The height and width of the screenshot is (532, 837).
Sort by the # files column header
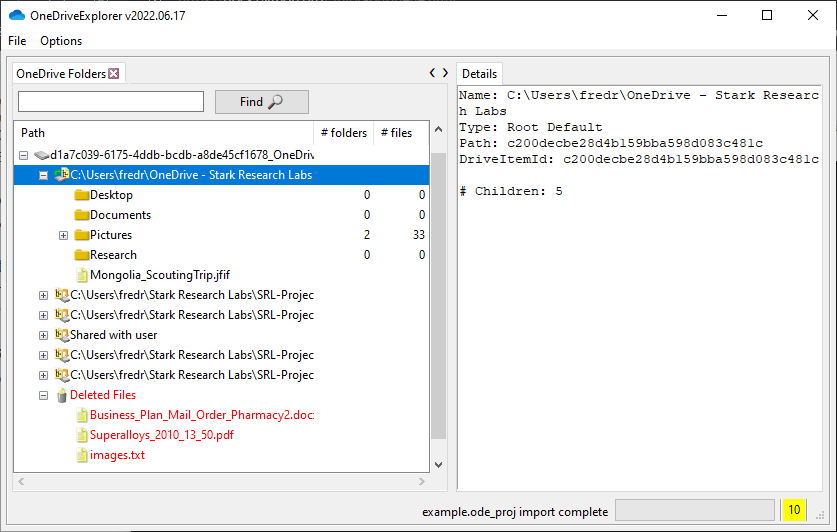coord(401,133)
